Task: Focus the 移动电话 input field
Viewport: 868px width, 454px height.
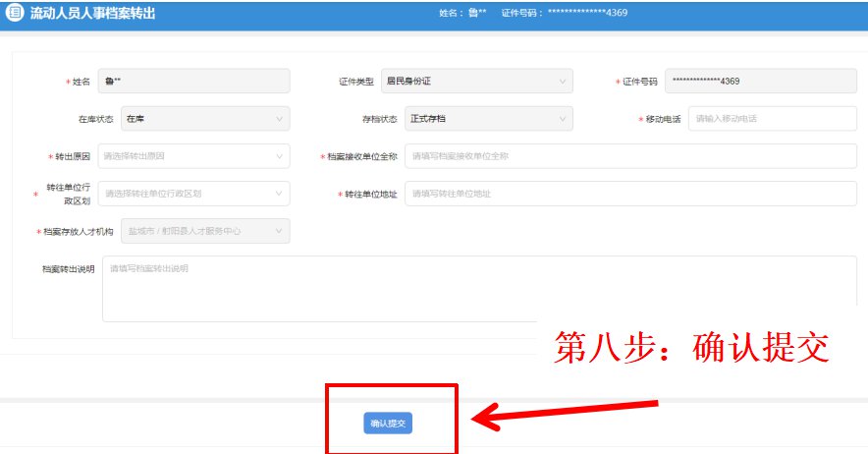Action: pyautogui.click(x=772, y=119)
